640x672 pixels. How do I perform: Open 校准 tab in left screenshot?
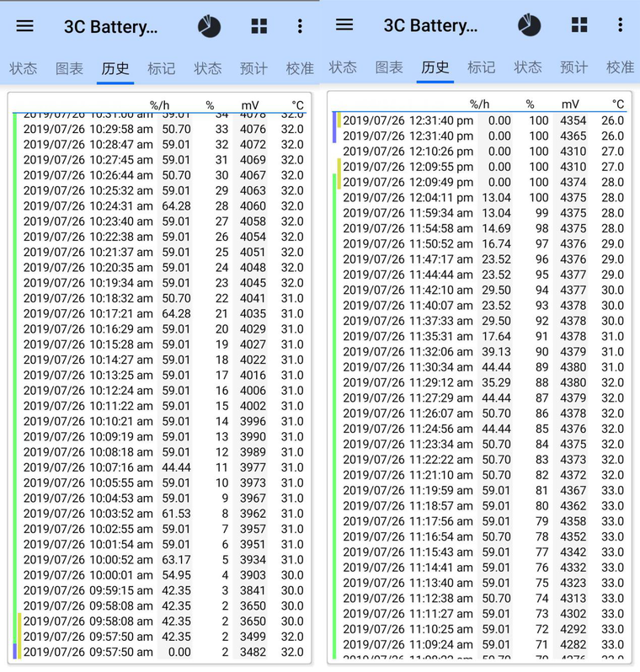(x=300, y=68)
